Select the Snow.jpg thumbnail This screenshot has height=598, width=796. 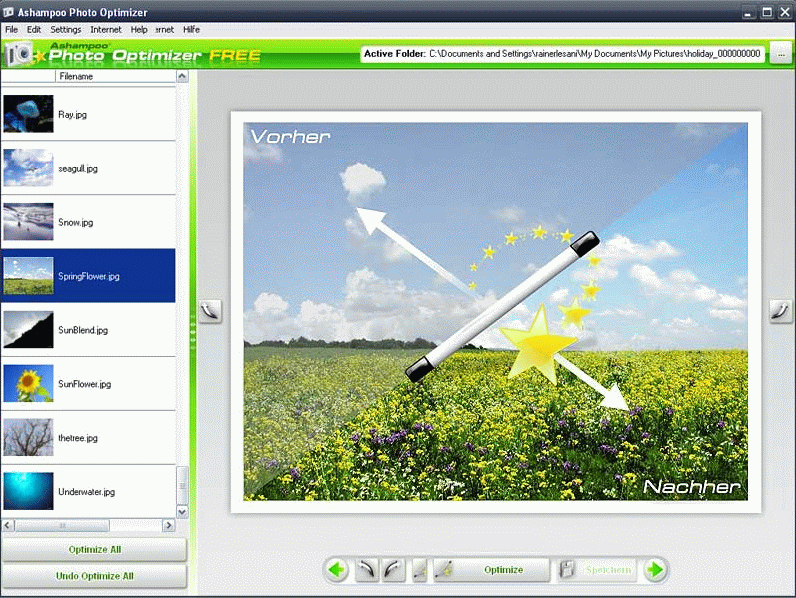pos(28,221)
